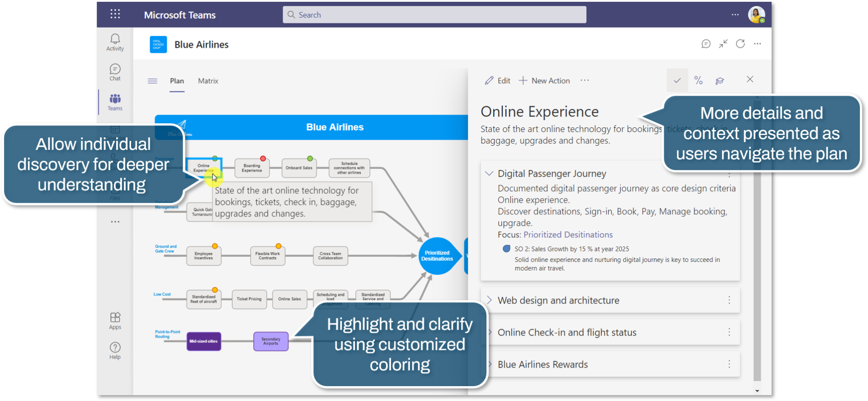This screenshot has width=868, height=401.
Task: Click the Low Cost row label
Action: click(162, 294)
